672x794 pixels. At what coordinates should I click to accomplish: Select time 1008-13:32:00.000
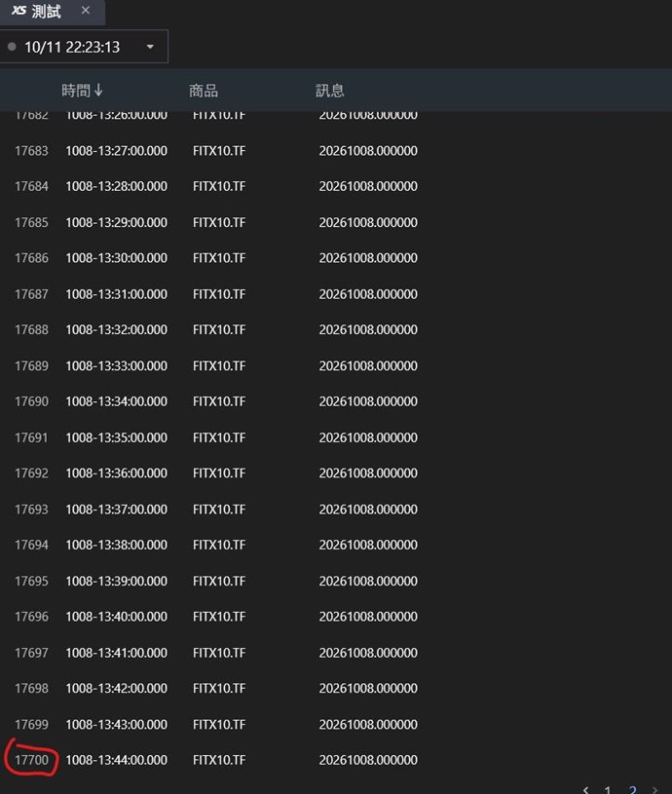pyautogui.click(x=117, y=329)
